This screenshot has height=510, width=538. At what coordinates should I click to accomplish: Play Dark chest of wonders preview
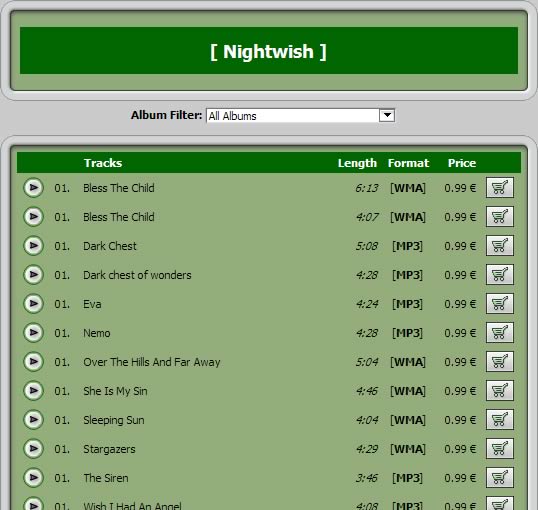[x=33, y=275]
